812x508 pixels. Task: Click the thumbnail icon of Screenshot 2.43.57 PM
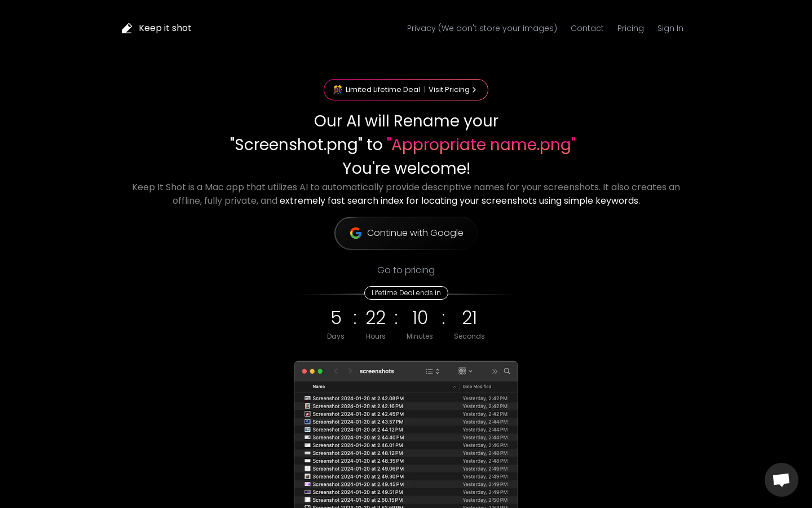(307, 422)
